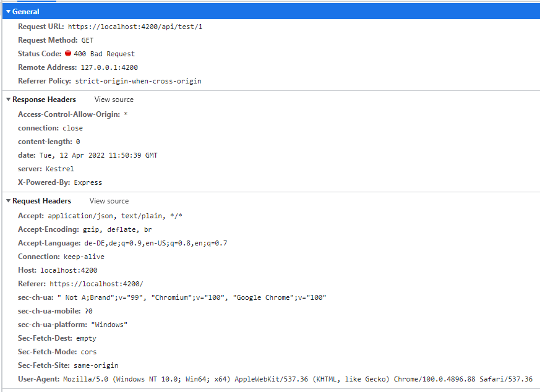Screen dimensions: 540x392
Task: Click the Access-Control-Allow-Origin header name
Action: [69, 114]
